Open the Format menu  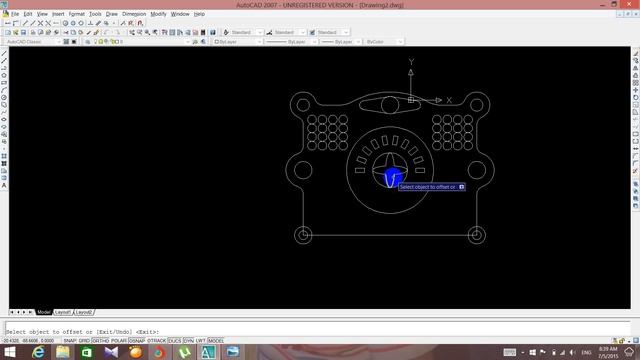pyautogui.click(x=76, y=14)
